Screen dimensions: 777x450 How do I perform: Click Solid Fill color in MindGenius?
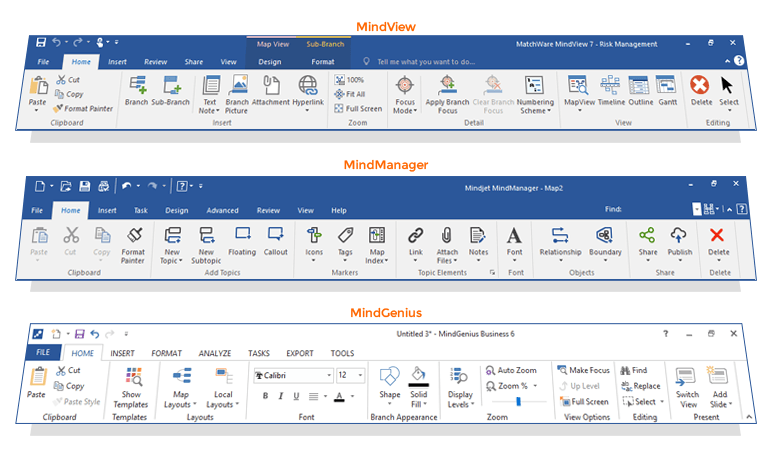coord(418,387)
